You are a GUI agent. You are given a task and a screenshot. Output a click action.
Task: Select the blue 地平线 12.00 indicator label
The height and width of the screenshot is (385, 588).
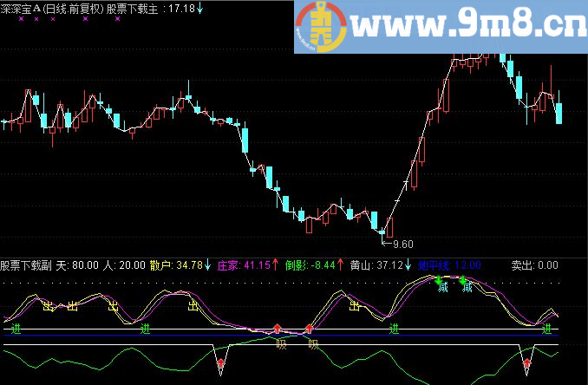pos(449,265)
